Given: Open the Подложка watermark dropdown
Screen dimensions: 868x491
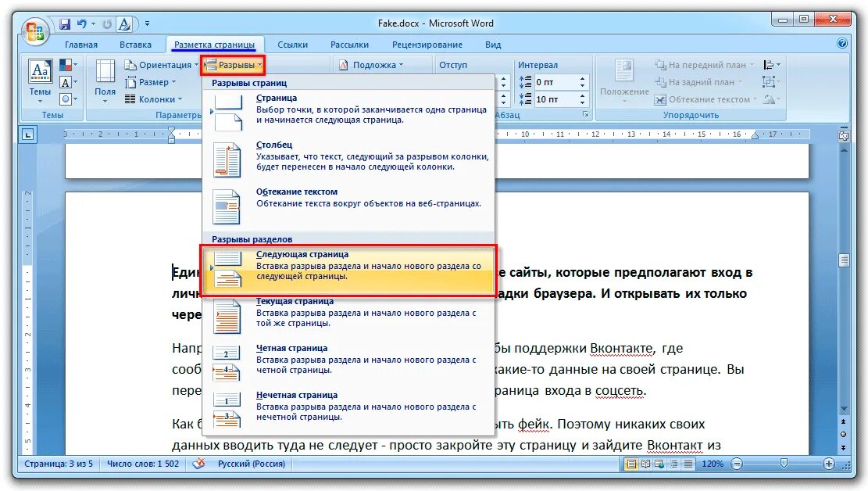Looking at the screenshot, I should (371, 65).
